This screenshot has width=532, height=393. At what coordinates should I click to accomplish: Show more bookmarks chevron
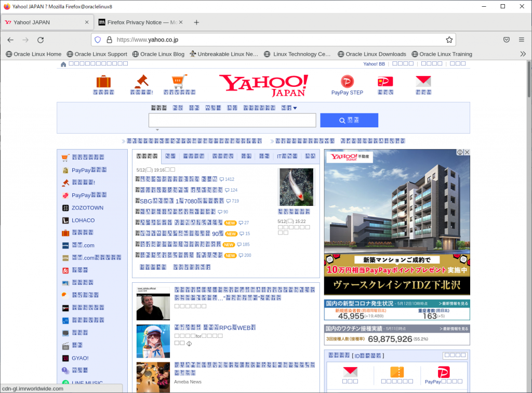523,54
